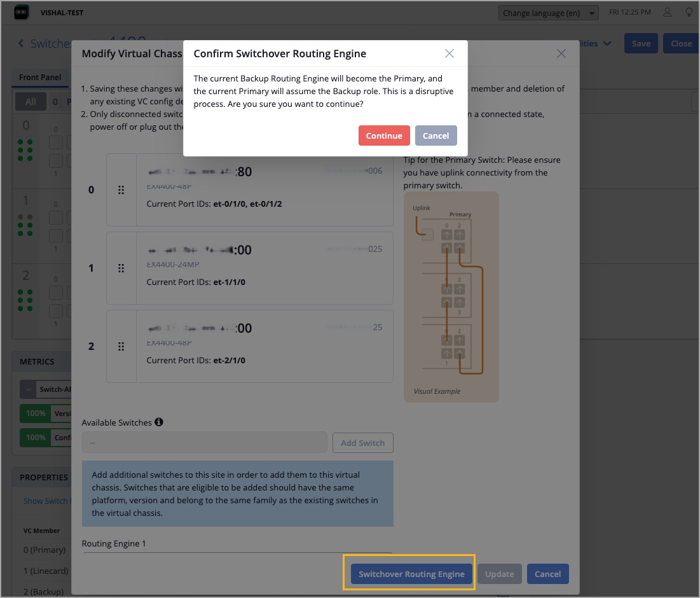Switch to the Front Panel tab

[x=40, y=78]
